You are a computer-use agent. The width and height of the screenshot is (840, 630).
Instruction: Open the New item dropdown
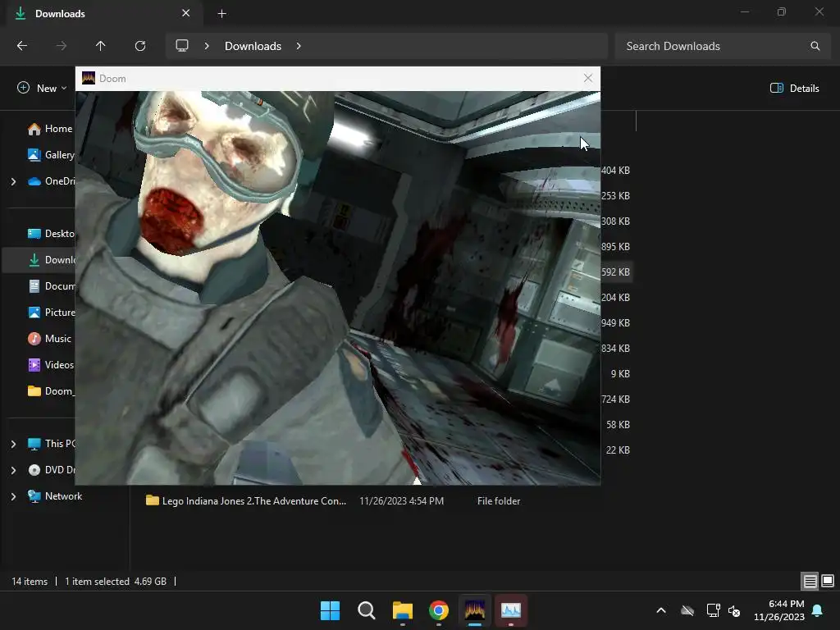pyautogui.click(x=43, y=89)
